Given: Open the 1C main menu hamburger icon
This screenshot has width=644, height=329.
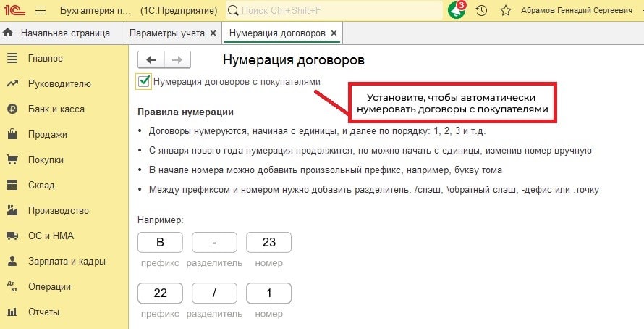Looking at the screenshot, I should coord(40,11).
